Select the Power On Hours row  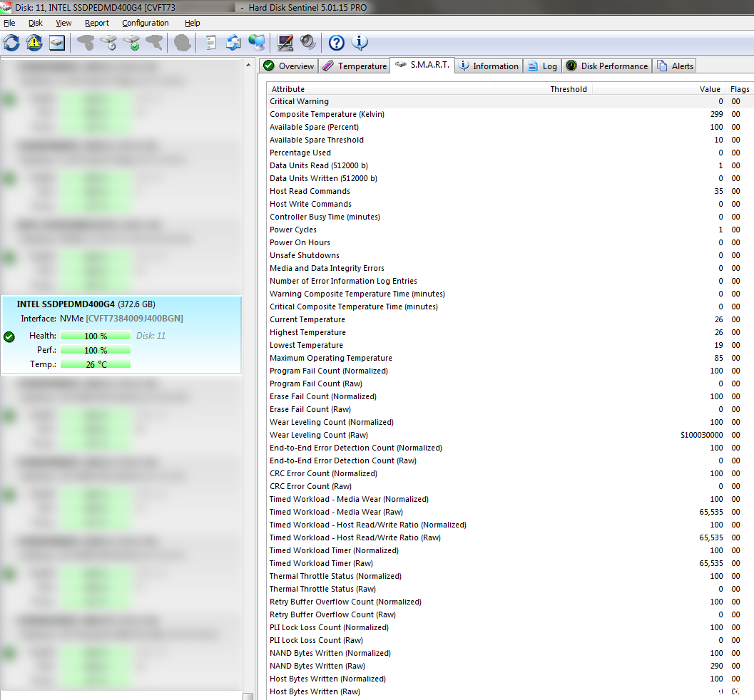(x=510, y=242)
